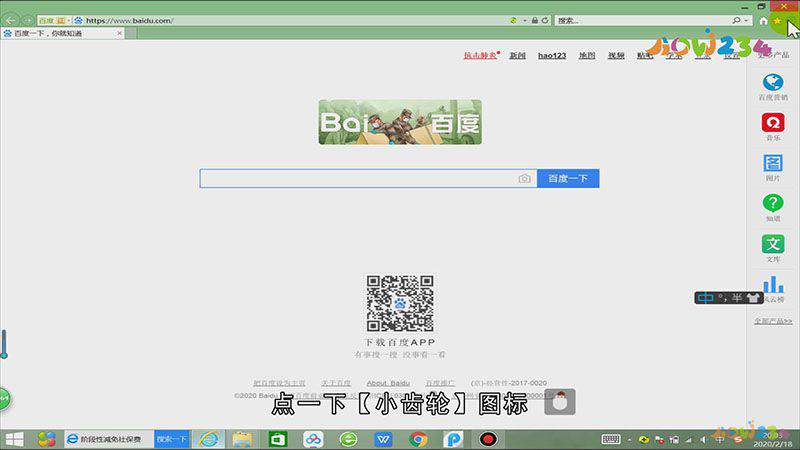The height and width of the screenshot is (450, 800).
Task: Open the blue P app on the taskbar
Action: (x=453, y=439)
